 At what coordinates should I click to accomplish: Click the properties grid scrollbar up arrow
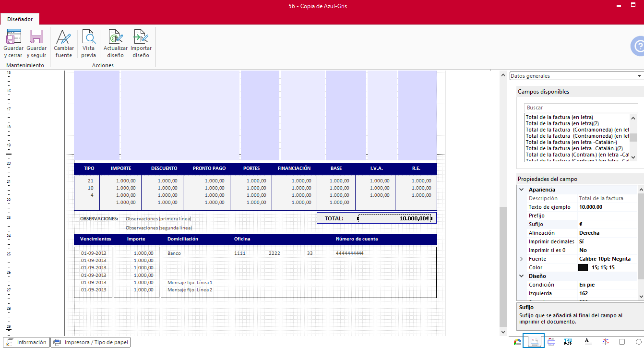[641, 190]
